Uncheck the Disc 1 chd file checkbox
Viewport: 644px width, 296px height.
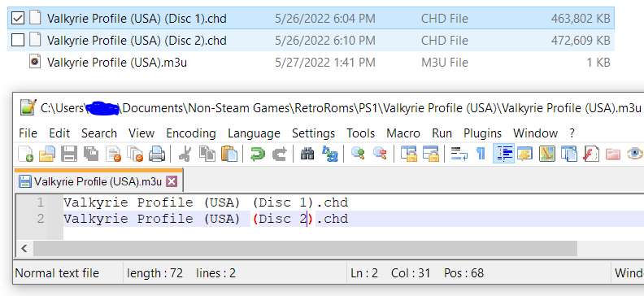tap(18, 18)
